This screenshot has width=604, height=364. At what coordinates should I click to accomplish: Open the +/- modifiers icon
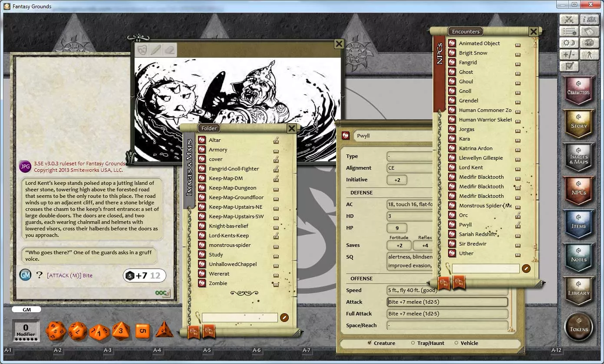pos(569,55)
